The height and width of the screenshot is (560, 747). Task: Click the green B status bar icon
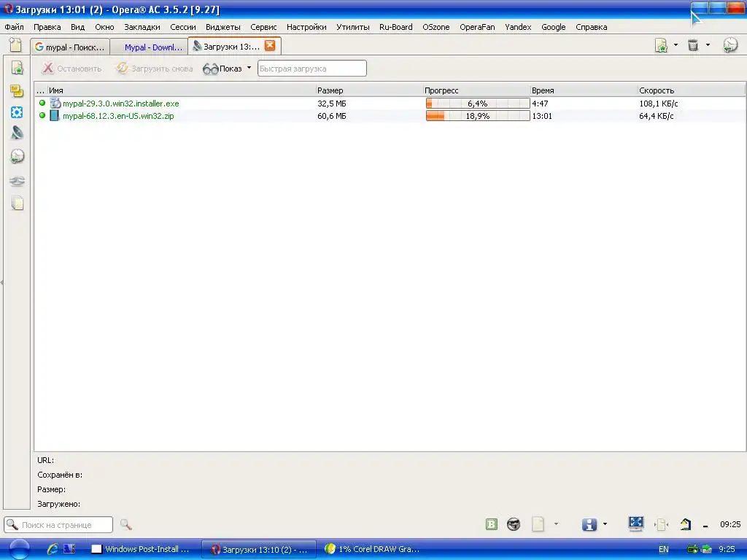tap(492, 524)
